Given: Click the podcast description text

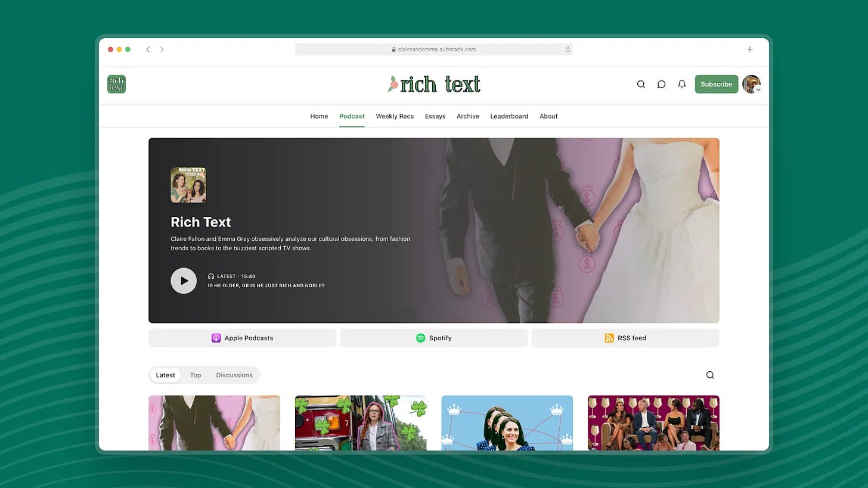Looking at the screenshot, I should click(x=290, y=243).
